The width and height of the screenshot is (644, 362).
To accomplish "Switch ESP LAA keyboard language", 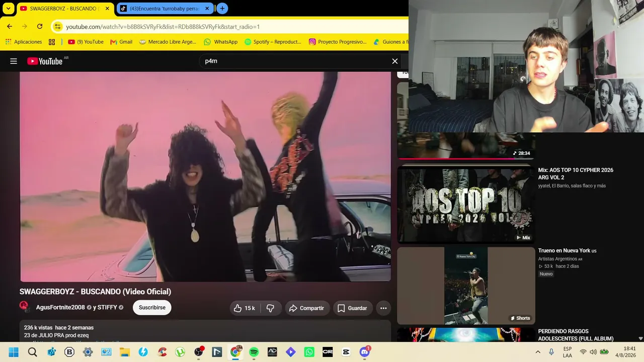I will click(568, 352).
